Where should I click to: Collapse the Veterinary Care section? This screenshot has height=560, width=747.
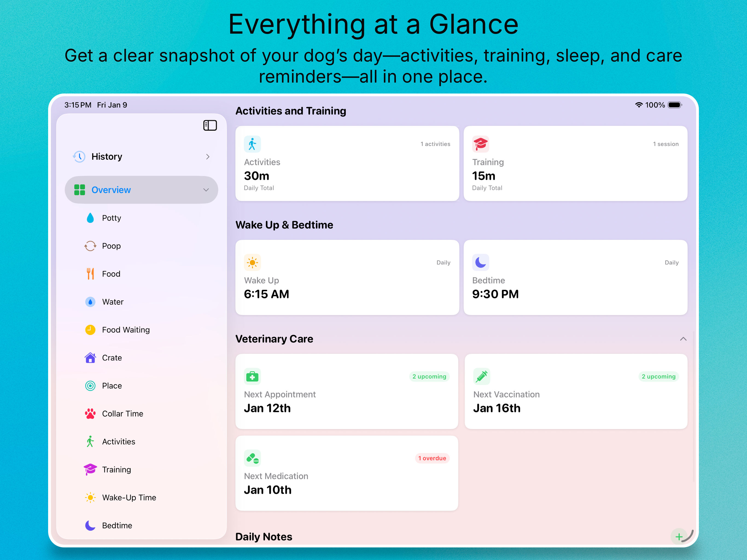click(683, 339)
